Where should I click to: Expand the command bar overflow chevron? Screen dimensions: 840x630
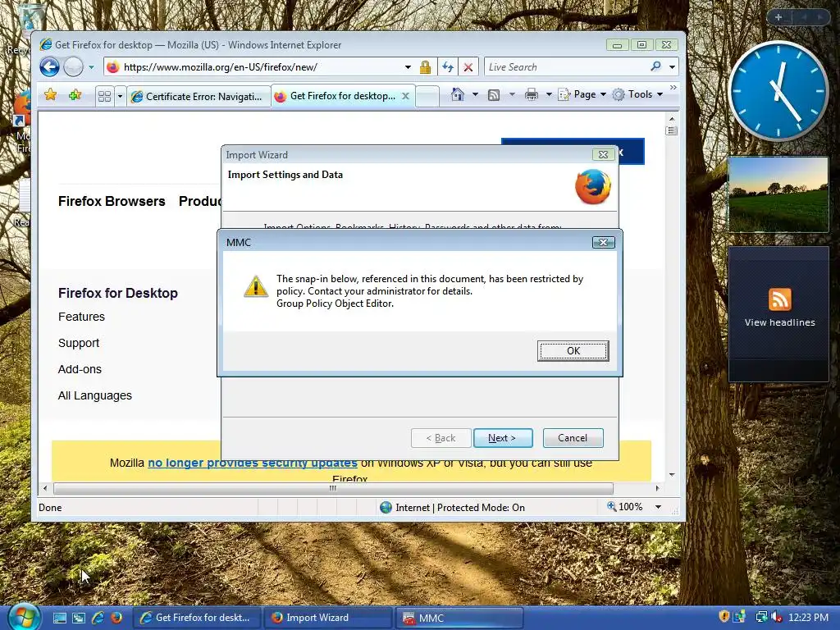(x=673, y=87)
